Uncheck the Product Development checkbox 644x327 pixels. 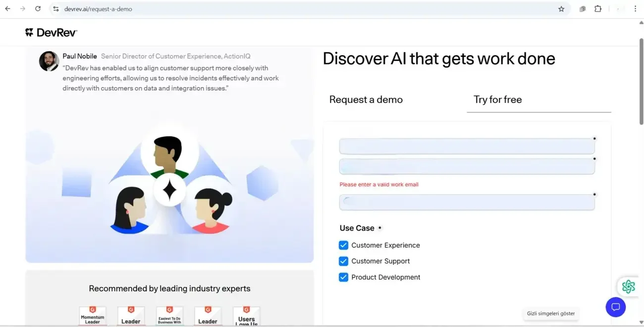coord(343,277)
